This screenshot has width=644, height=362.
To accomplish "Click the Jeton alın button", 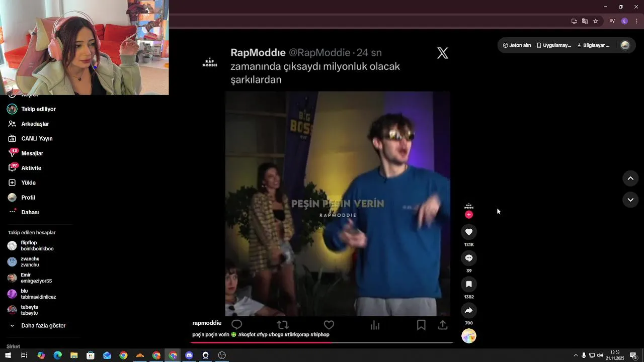I will point(517,45).
